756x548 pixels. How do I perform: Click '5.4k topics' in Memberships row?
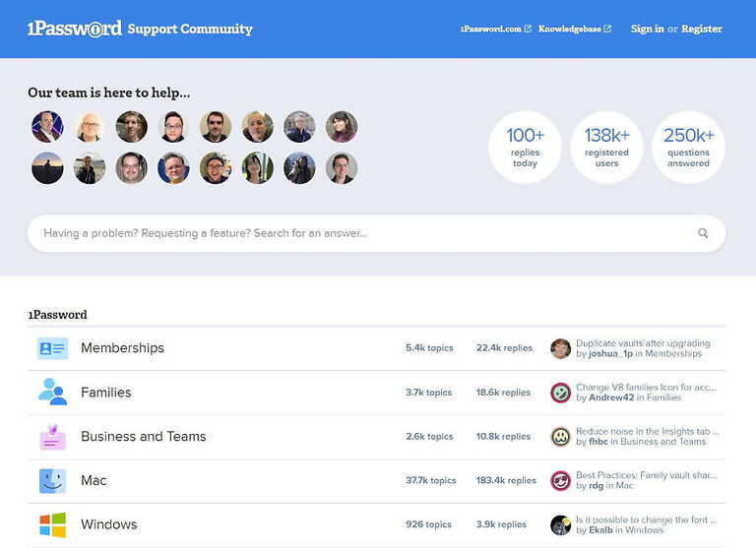tap(429, 348)
